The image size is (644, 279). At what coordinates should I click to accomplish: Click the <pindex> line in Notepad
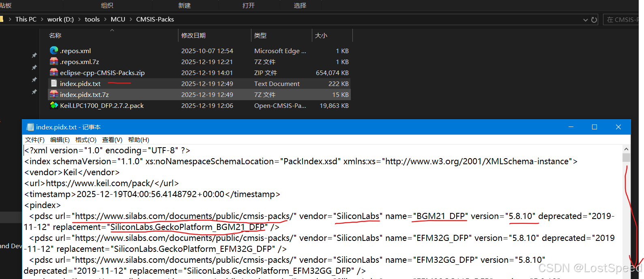(x=43, y=205)
